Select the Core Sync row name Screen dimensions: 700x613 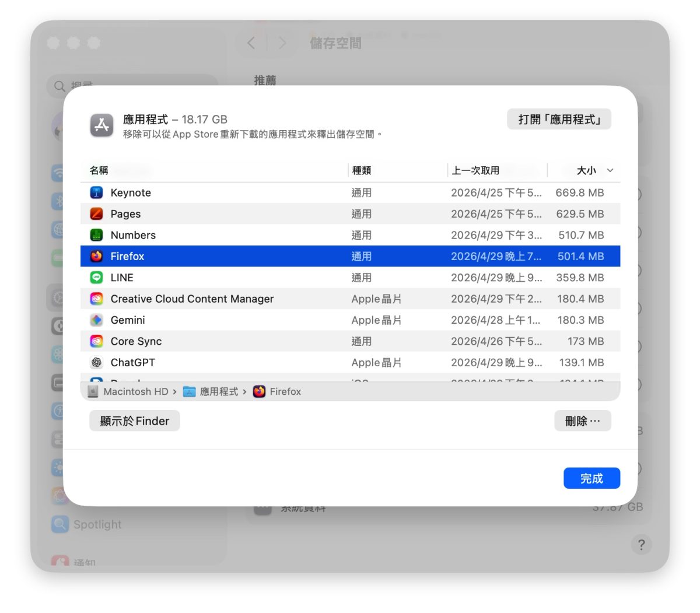pos(136,341)
